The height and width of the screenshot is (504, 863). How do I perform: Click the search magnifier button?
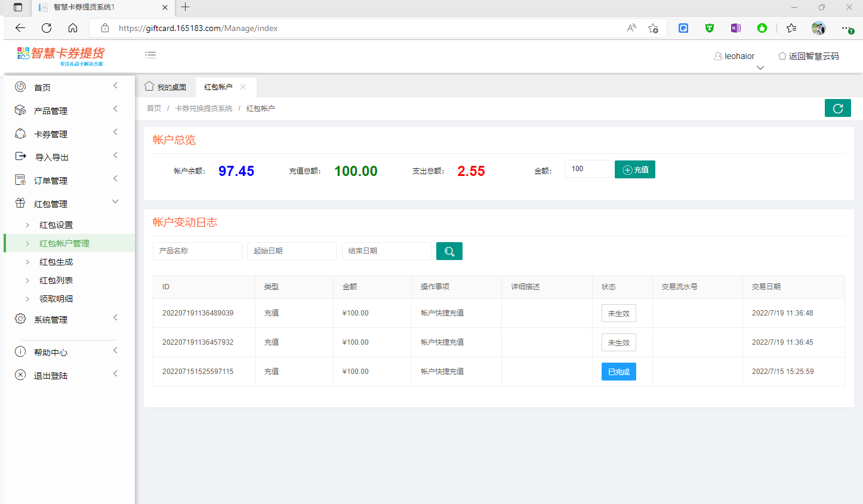[x=449, y=251]
